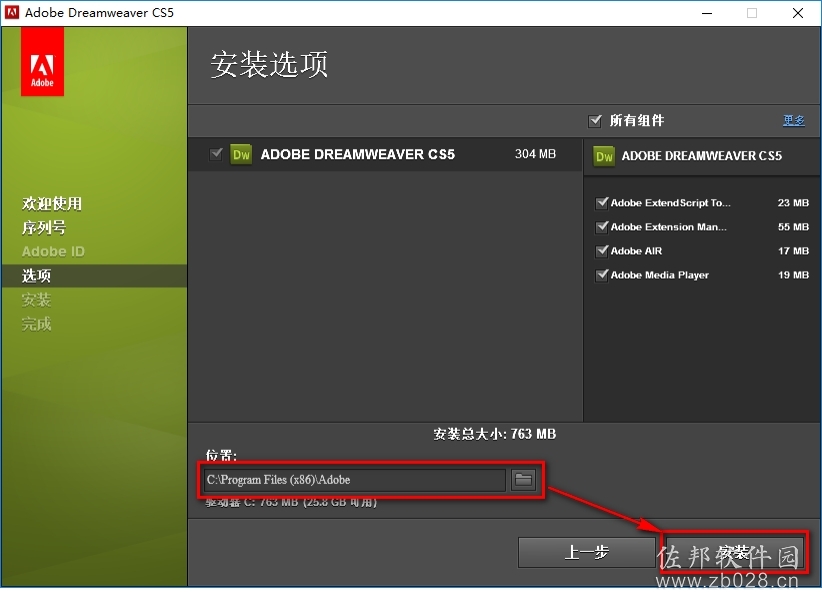
Task: Click the 17 MB size value
Action: 793,251
